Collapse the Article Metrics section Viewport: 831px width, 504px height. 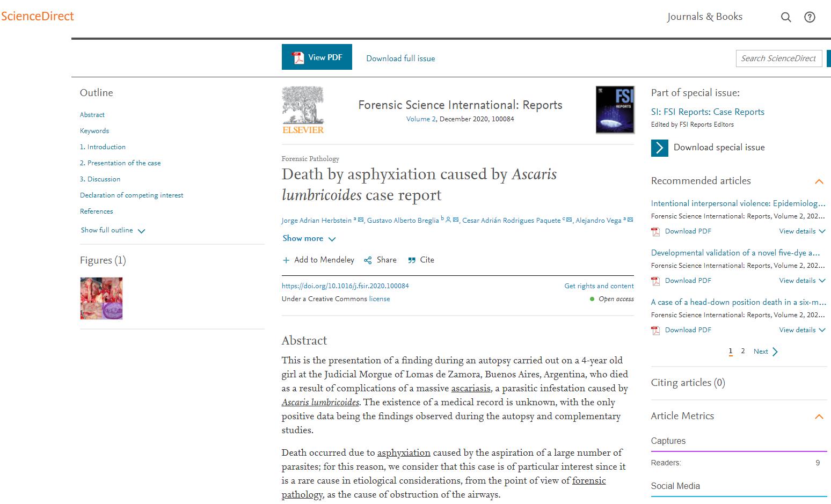coord(819,417)
